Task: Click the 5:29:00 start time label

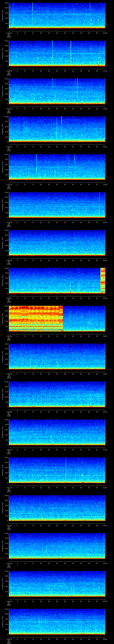Action: pyautogui.click(x=9, y=33)
